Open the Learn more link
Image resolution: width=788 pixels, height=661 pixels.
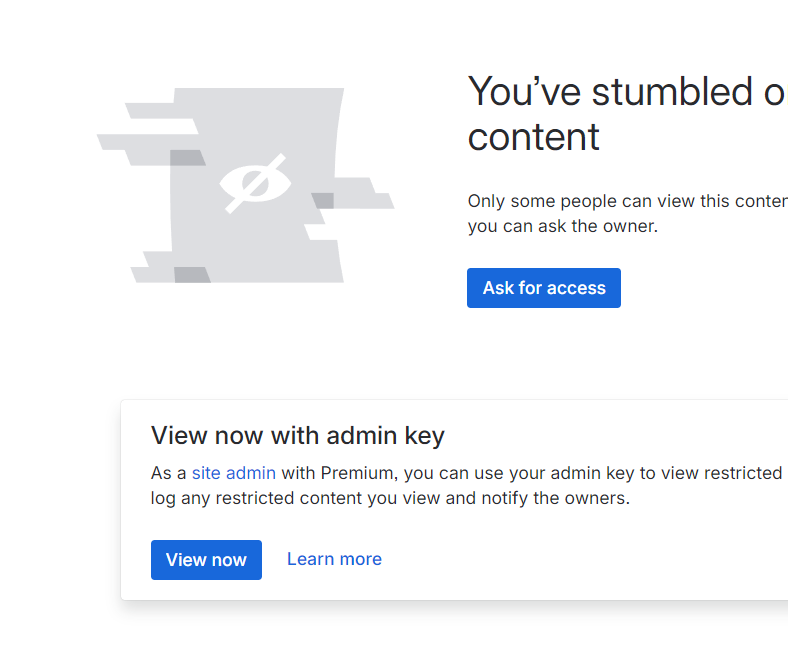[x=334, y=559]
